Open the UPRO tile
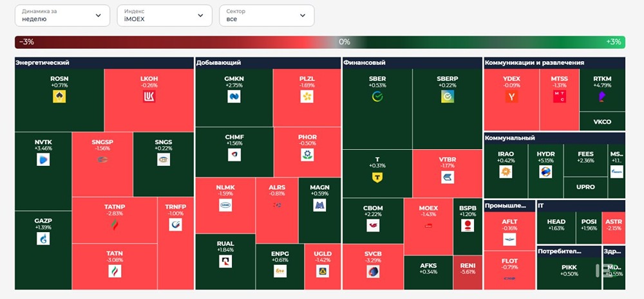The width and height of the screenshot is (644, 299). click(x=585, y=188)
